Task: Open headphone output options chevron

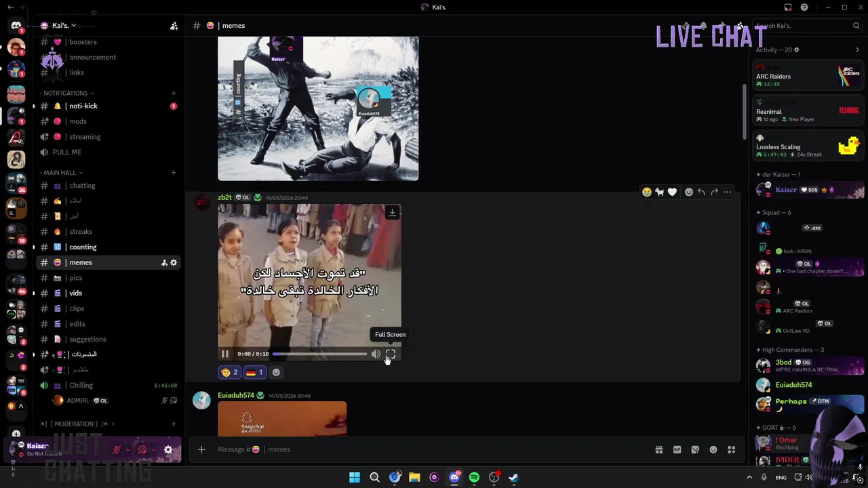Action: point(153,449)
